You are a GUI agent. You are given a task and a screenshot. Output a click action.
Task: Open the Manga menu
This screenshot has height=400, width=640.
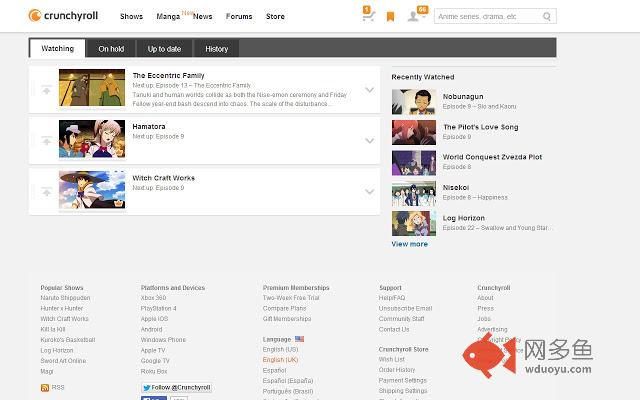(x=168, y=16)
